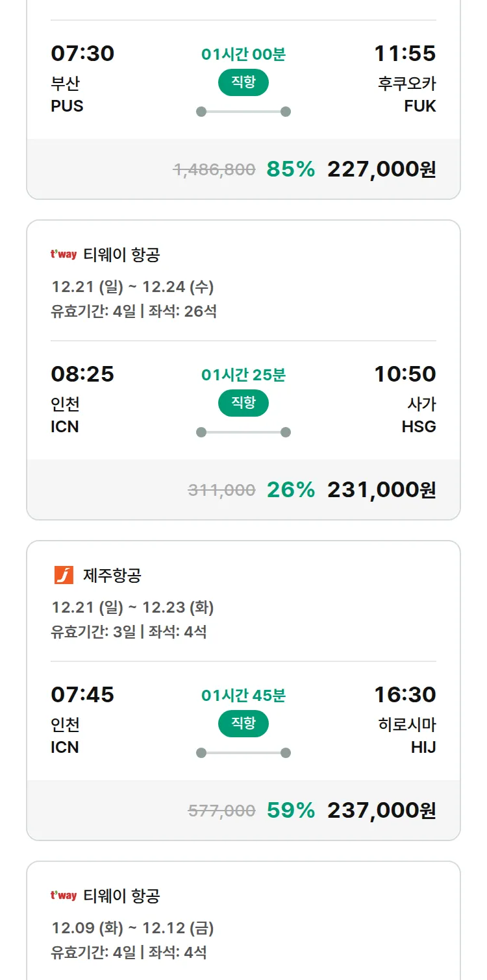Click the 직항 badge on the Incheon–Hiroshima flight
This screenshot has height=980, width=487.
point(243,724)
